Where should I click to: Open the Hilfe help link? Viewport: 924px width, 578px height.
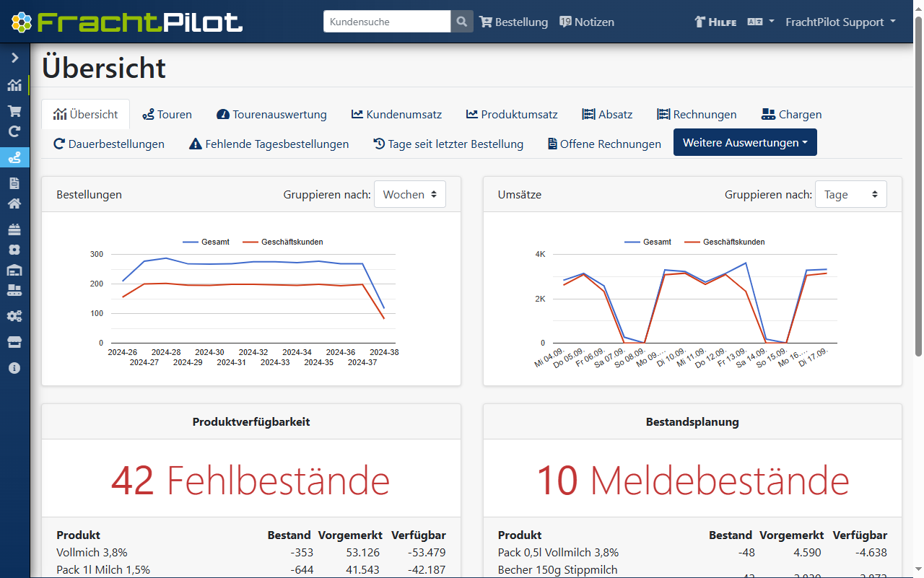pos(715,22)
